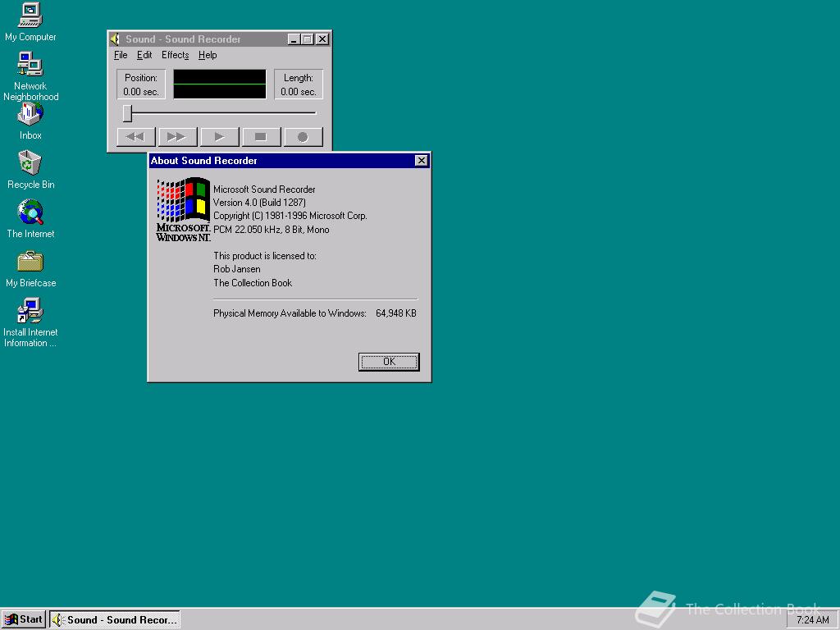Click 'The Collection Book' in About dialog
The height and width of the screenshot is (630, 840).
click(x=253, y=282)
